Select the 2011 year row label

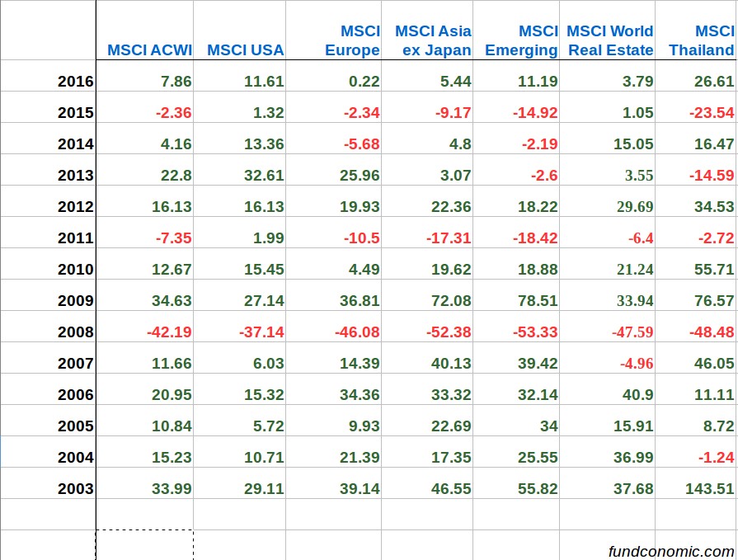point(76,238)
